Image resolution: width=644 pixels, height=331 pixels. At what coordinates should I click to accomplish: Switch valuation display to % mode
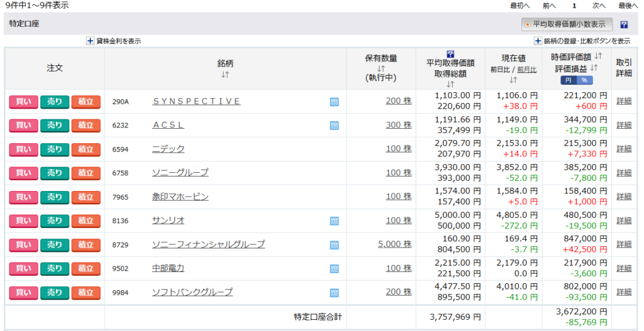click(x=584, y=80)
